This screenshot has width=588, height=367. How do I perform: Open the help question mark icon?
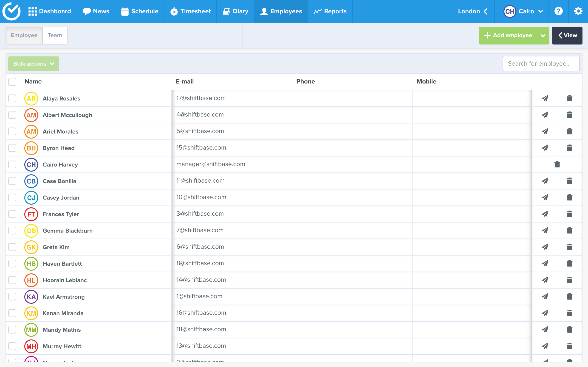click(x=558, y=11)
